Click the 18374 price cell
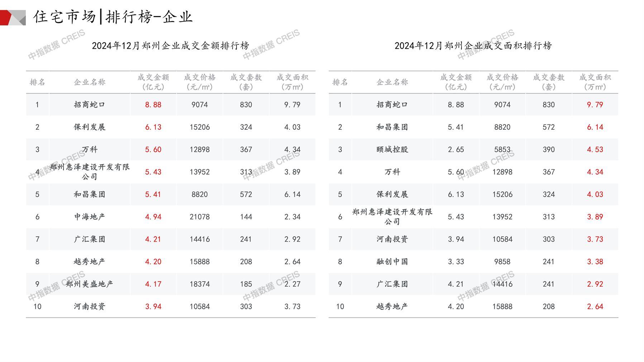The image size is (644, 362). point(200,284)
